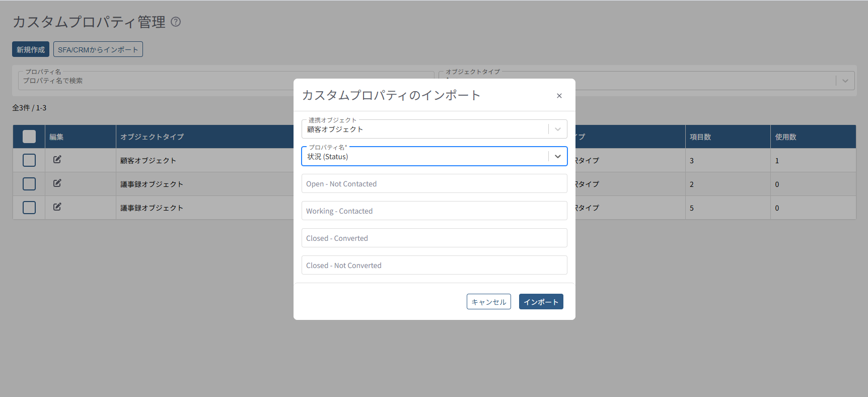Click the help icon beside the page title
The image size is (868, 397).
[x=176, y=22]
